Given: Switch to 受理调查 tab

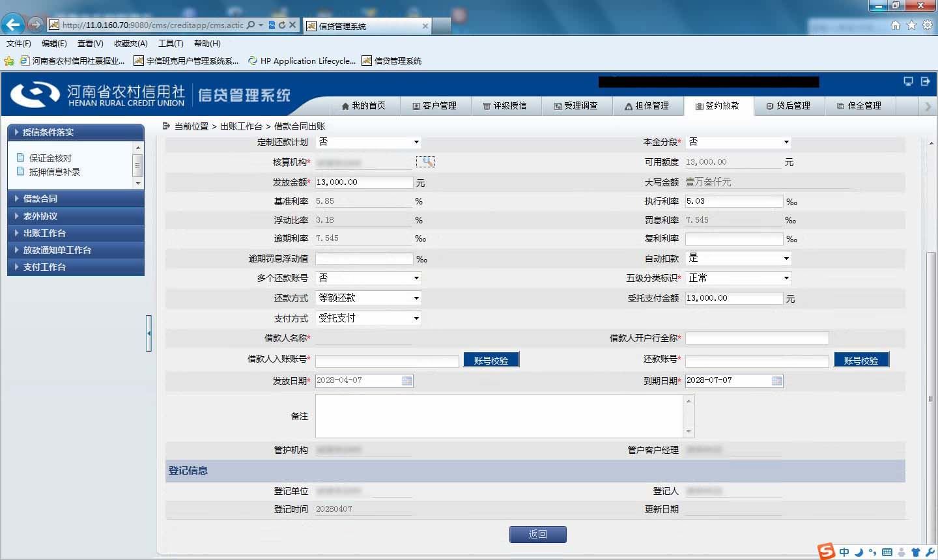Looking at the screenshot, I should point(576,105).
